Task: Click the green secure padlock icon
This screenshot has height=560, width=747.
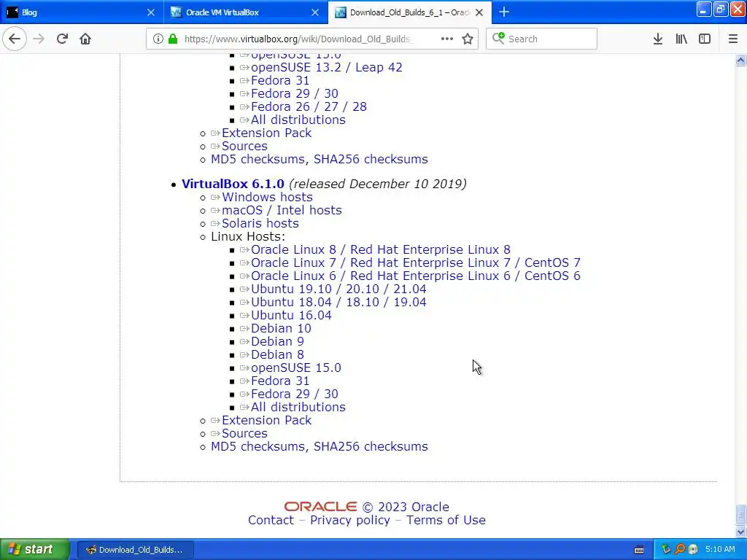Action: pos(173,39)
